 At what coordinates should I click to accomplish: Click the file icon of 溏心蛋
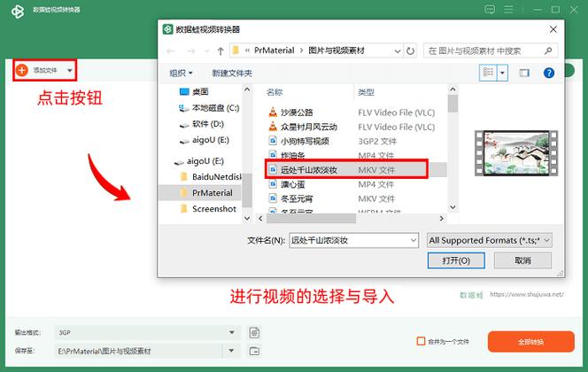pos(273,184)
